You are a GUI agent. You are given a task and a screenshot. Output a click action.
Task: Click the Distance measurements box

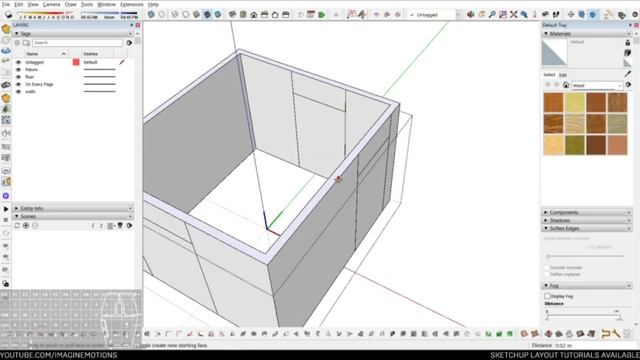pos(595,345)
